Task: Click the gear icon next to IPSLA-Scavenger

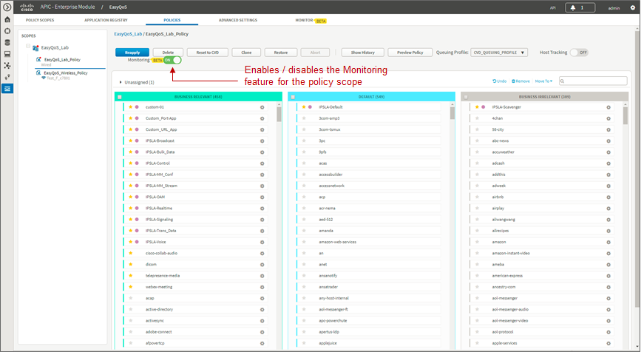Action: [609, 107]
